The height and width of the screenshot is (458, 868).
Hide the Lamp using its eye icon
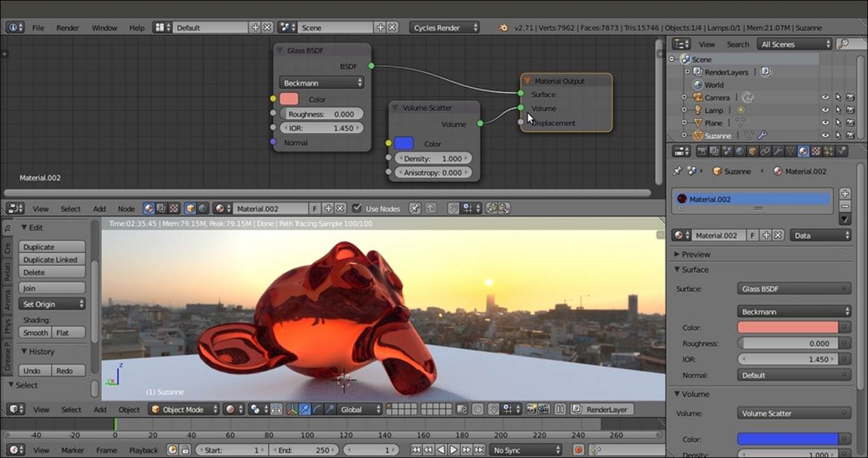(825, 111)
